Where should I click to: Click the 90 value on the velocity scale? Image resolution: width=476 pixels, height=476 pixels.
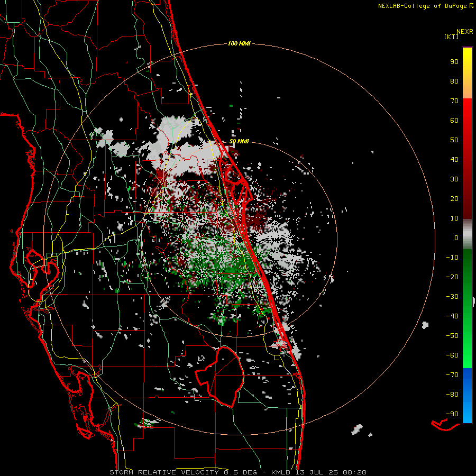pyautogui.click(x=454, y=62)
